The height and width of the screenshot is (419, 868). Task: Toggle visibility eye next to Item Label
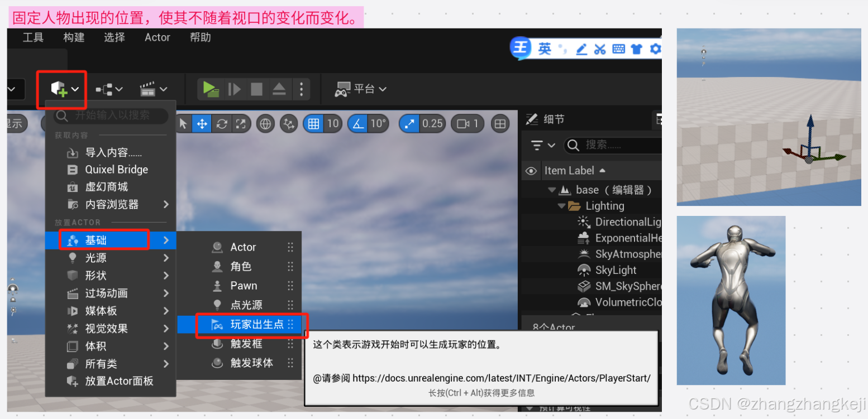[530, 170]
